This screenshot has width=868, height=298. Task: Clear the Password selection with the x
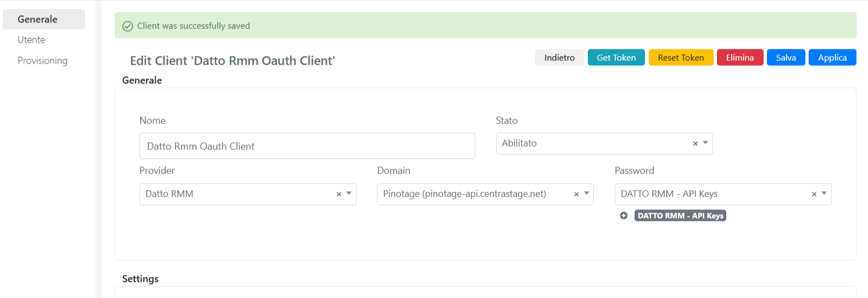click(x=814, y=194)
